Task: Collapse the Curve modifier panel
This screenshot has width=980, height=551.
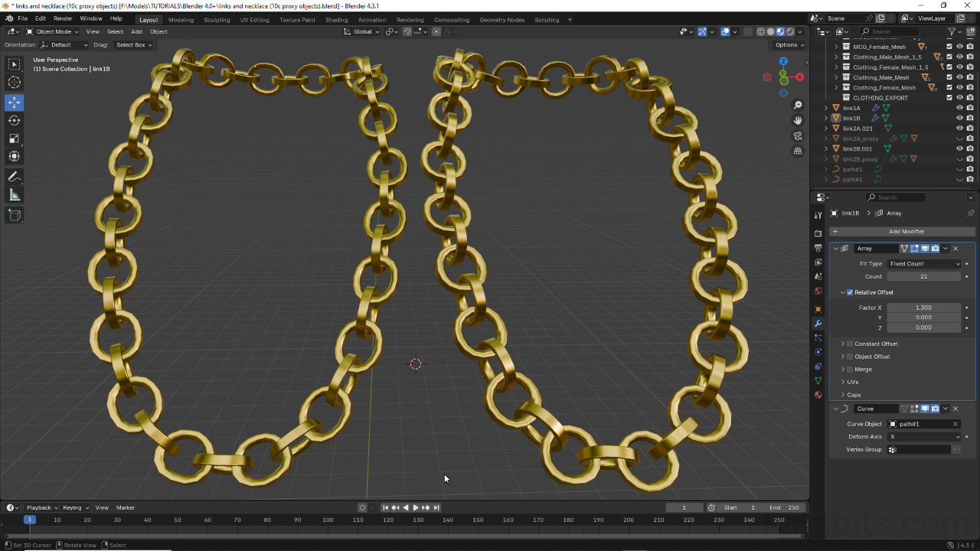Action: point(836,409)
